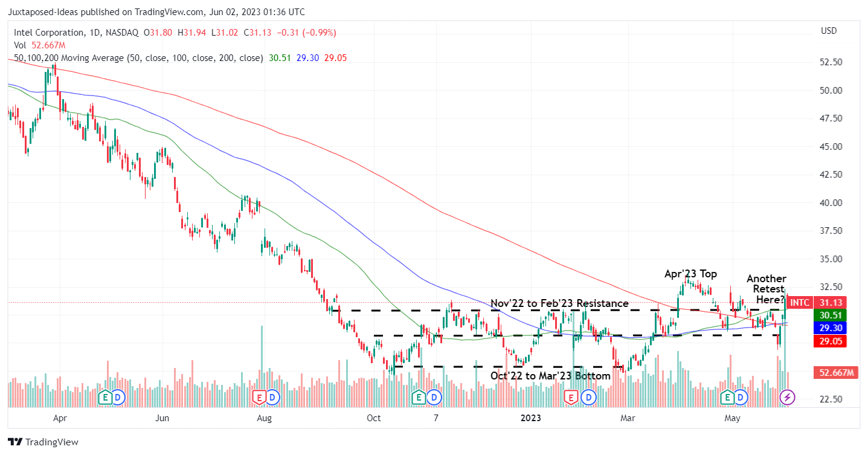Click the 2023 label on the time axis
Viewport: 868px width, 455px height.
click(x=531, y=418)
